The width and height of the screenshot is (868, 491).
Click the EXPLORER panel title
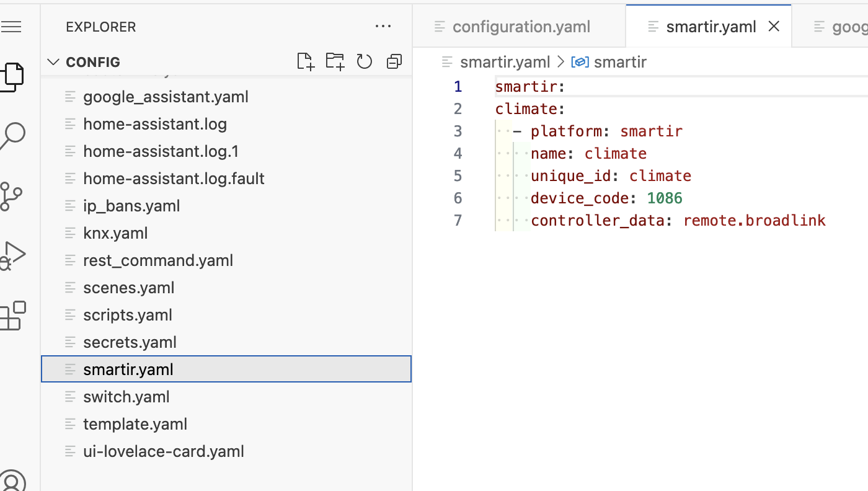tap(100, 27)
